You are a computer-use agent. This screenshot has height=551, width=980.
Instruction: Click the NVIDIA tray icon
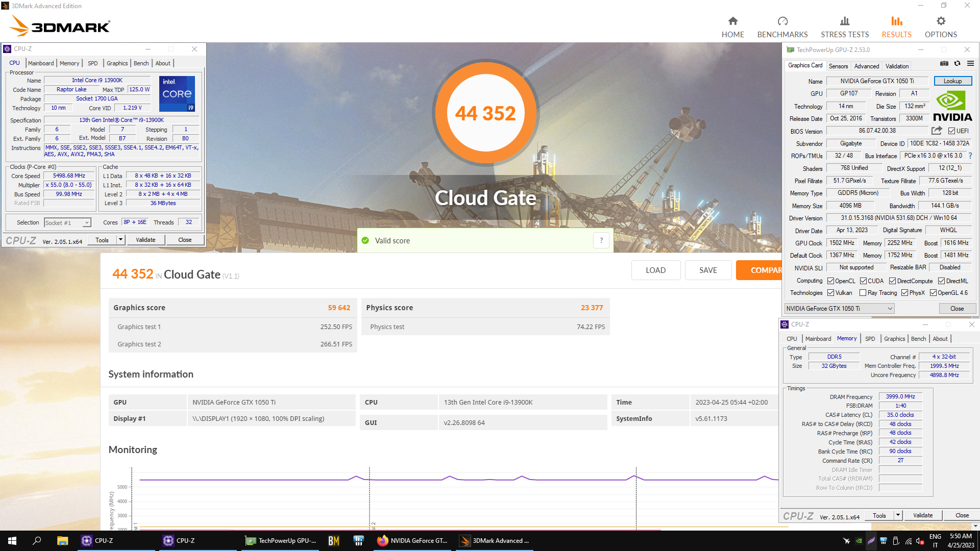[x=859, y=541]
